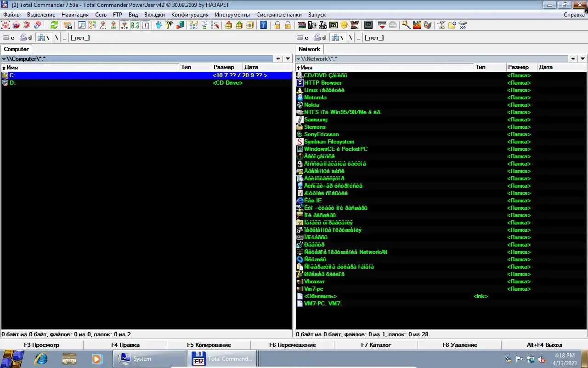Click the F7 Каталог button
This screenshot has height=368, width=588.
[376, 345]
